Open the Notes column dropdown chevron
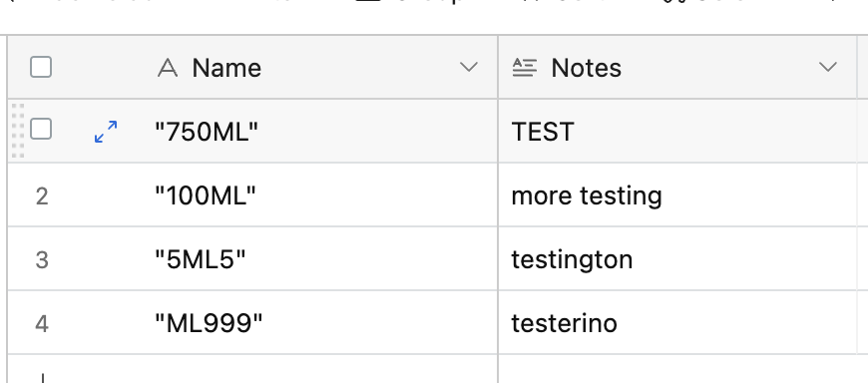 click(827, 68)
